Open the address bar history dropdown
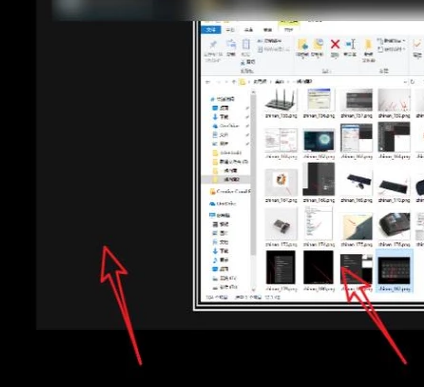The height and width of the screenshot is (387, 424). pos(405,82)
